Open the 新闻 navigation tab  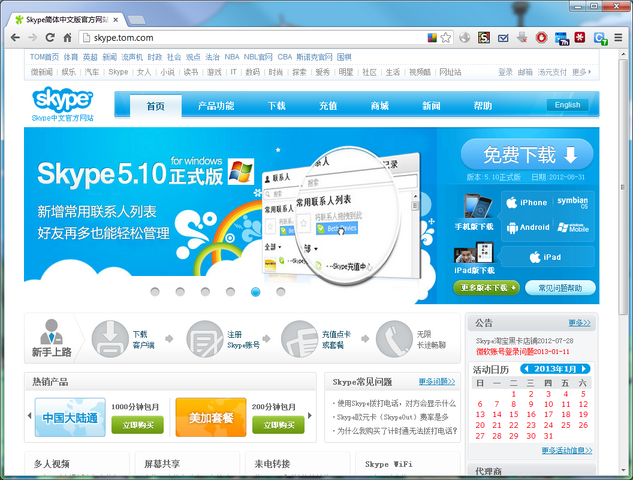[431, 106]
